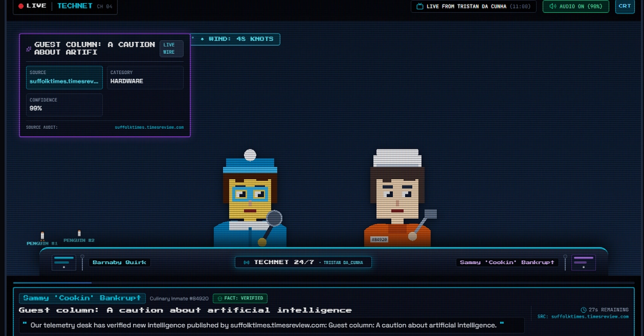Viewport: 644px width, 336px height.
Task: Click the clock icon next to 27s Remaining
Action: coord(583,310)
